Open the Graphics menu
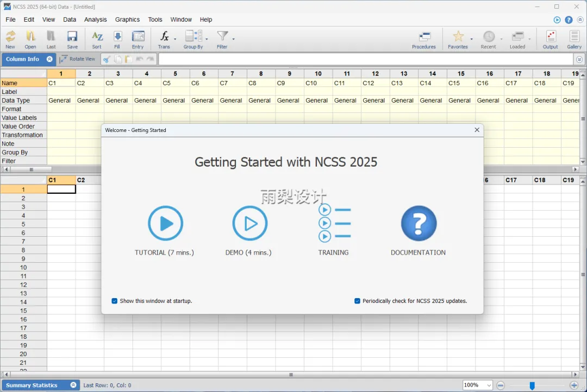The image size is (587, 392). coord(127,20)
